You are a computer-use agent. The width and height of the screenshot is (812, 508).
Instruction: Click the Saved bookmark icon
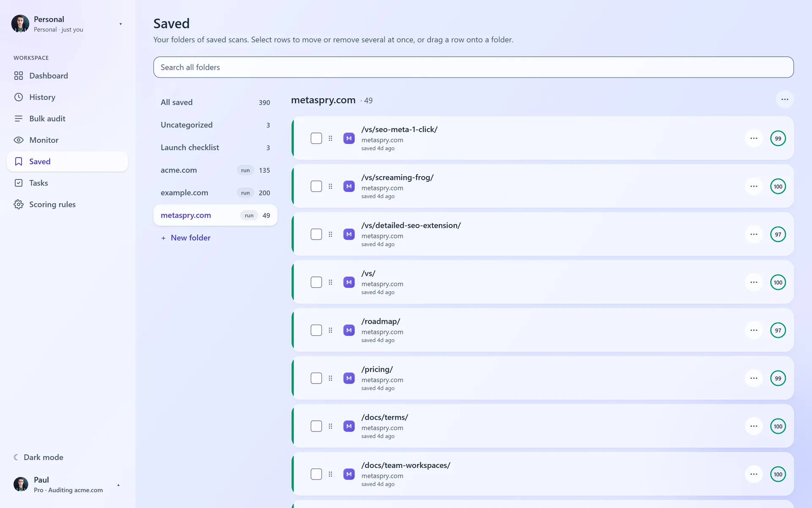click(19, 161)
